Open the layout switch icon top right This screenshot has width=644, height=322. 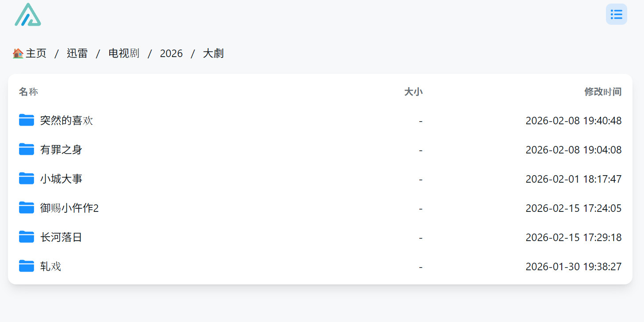pyautogui.click(x=616, y=14)
